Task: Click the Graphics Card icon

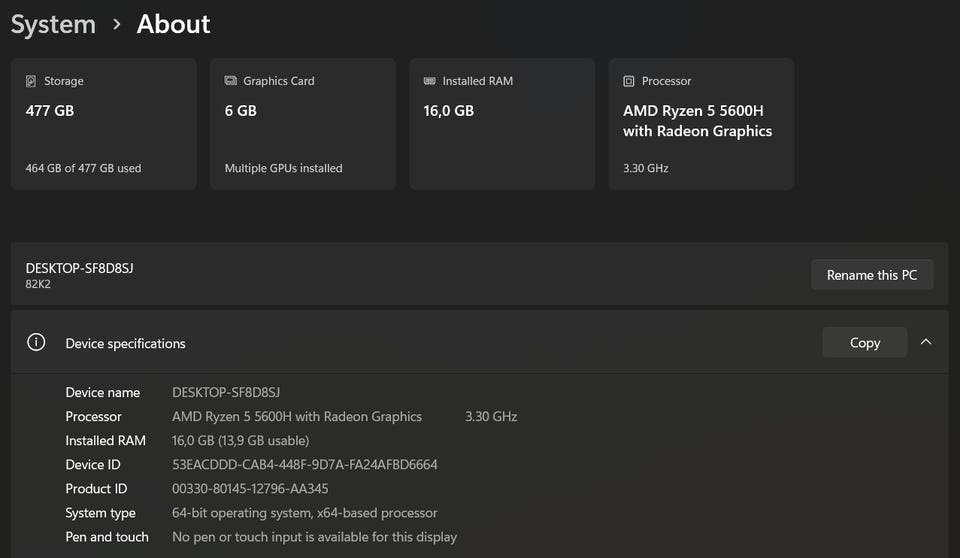Action: (x=230, y=81)
